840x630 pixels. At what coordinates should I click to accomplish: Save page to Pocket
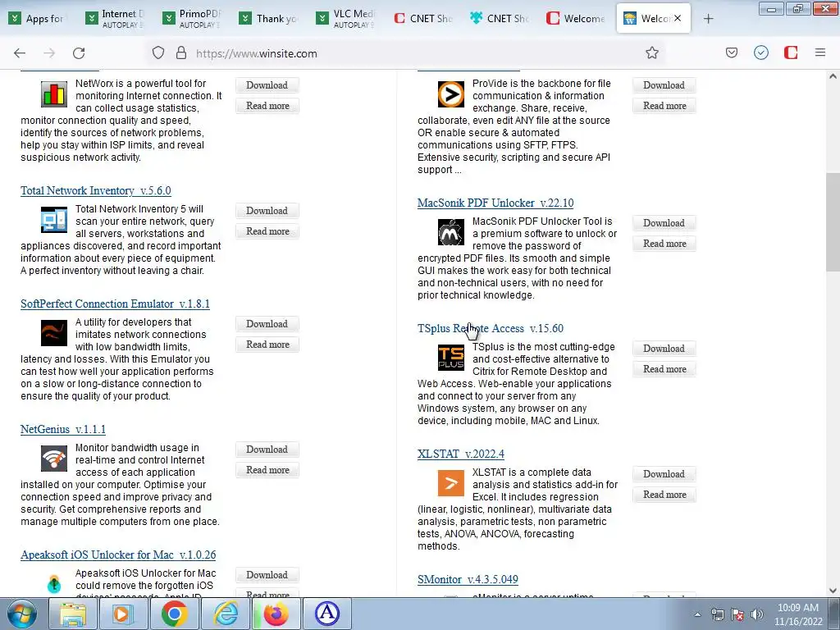pos(732,52)
